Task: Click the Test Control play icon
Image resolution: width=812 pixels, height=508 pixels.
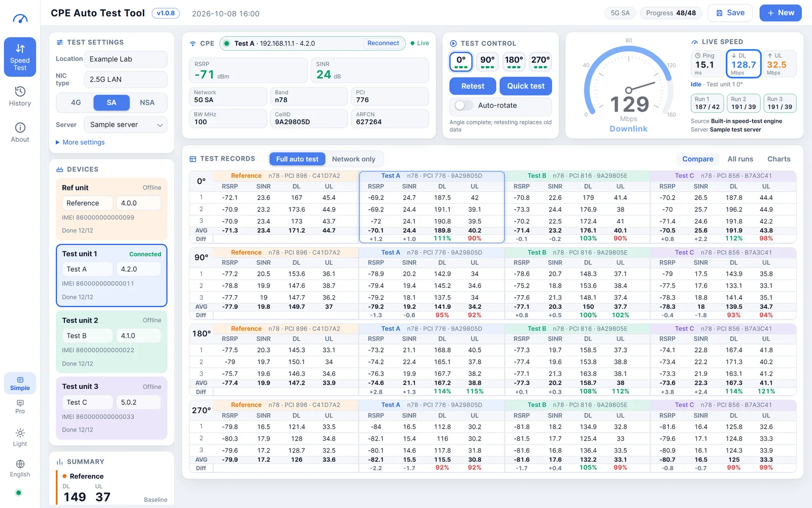Action: [x=453, y=44]
